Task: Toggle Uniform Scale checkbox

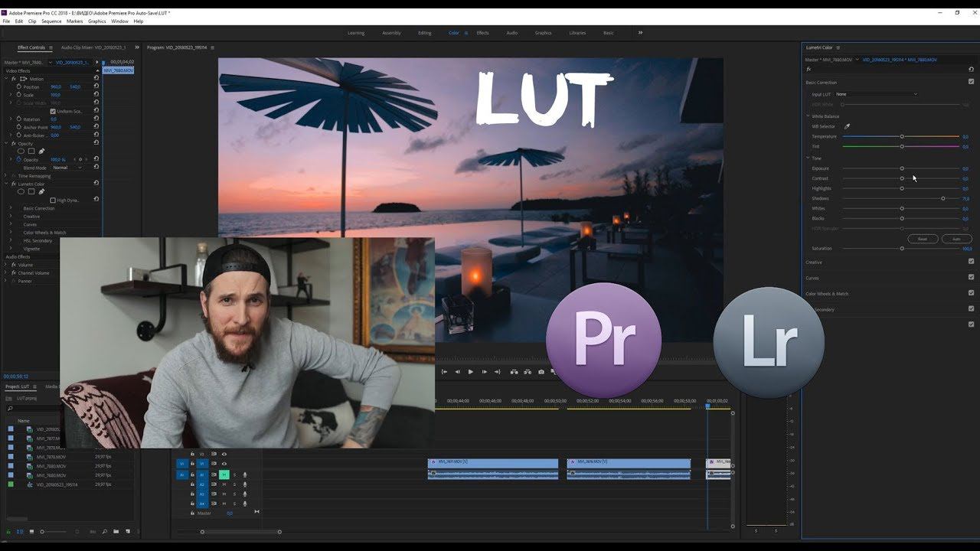Action: pyautogui.click(x=53, y=111)
